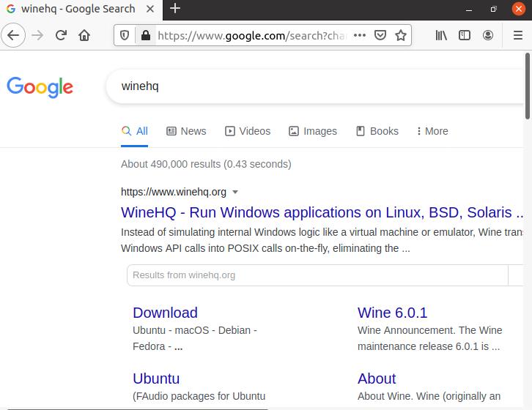Toggle the sidebar view icon
Image resolution: width=532 pixels, height=410 pixels.
(x=465, y=35)
